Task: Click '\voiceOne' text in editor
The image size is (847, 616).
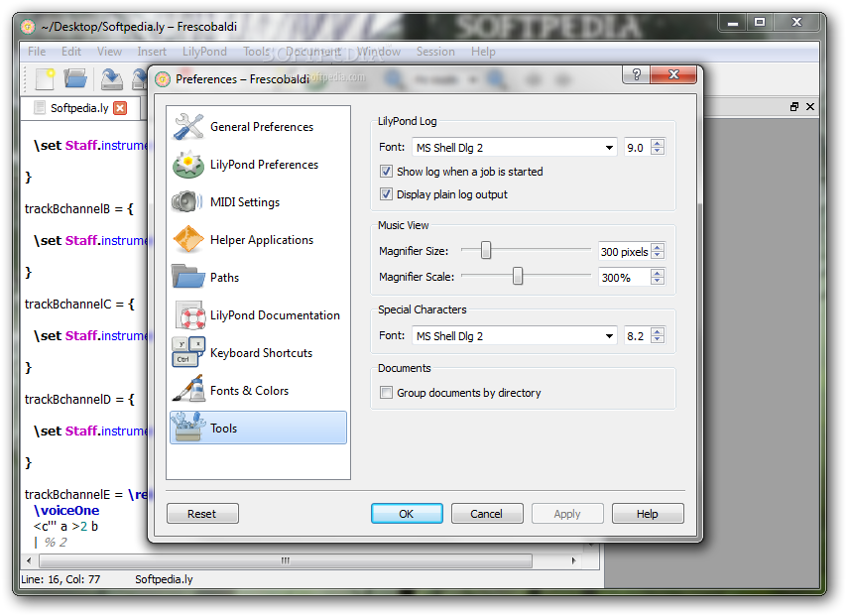Action: click(66, 511)
